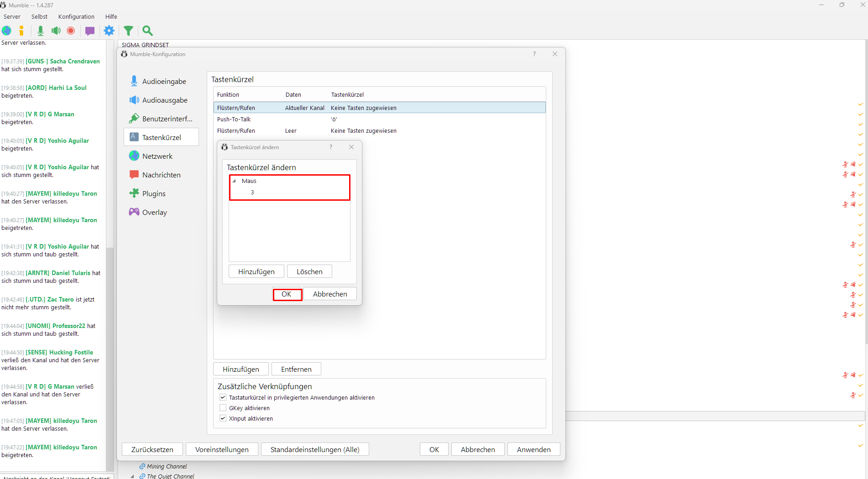Click Standardeinstellungen (Alle) button
868x479 pixels.
315,449
